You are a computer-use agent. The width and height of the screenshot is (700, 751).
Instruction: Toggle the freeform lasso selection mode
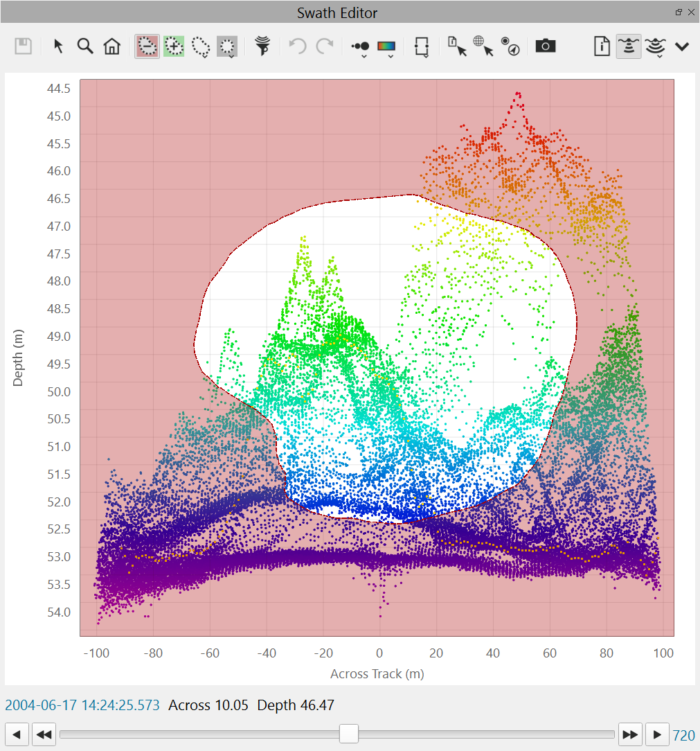[x=200, y=46]
